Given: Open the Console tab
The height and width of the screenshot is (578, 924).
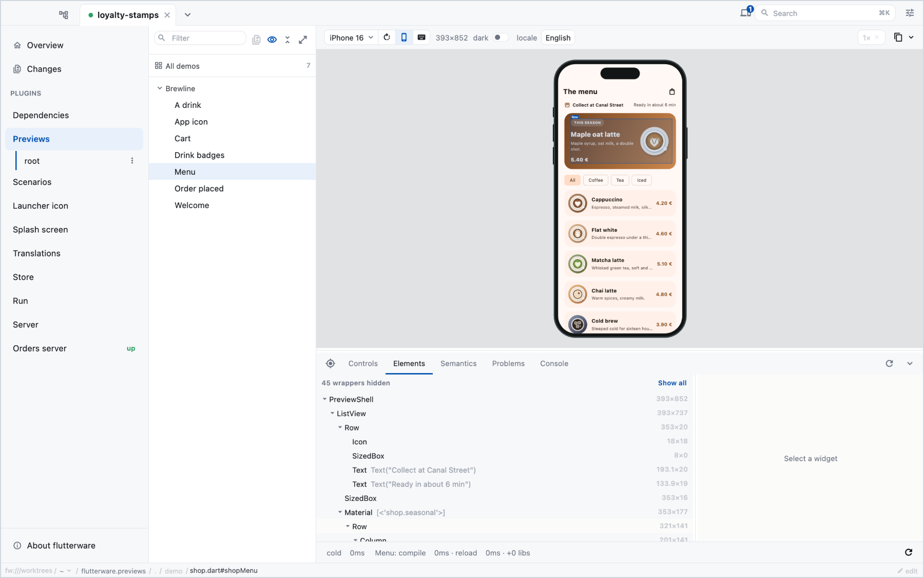Looking at the screenshot, I should pos(554,363).
